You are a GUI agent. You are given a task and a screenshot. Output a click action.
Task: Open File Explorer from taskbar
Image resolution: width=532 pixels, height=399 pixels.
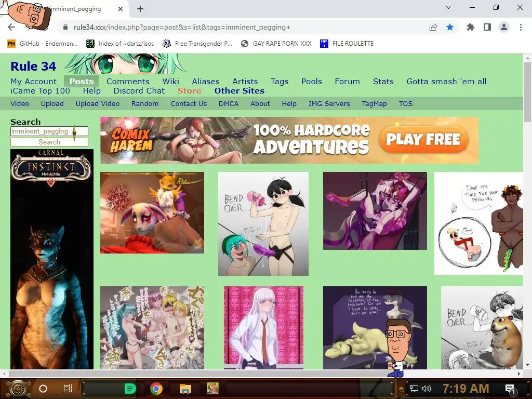click(x=185, y=389)
